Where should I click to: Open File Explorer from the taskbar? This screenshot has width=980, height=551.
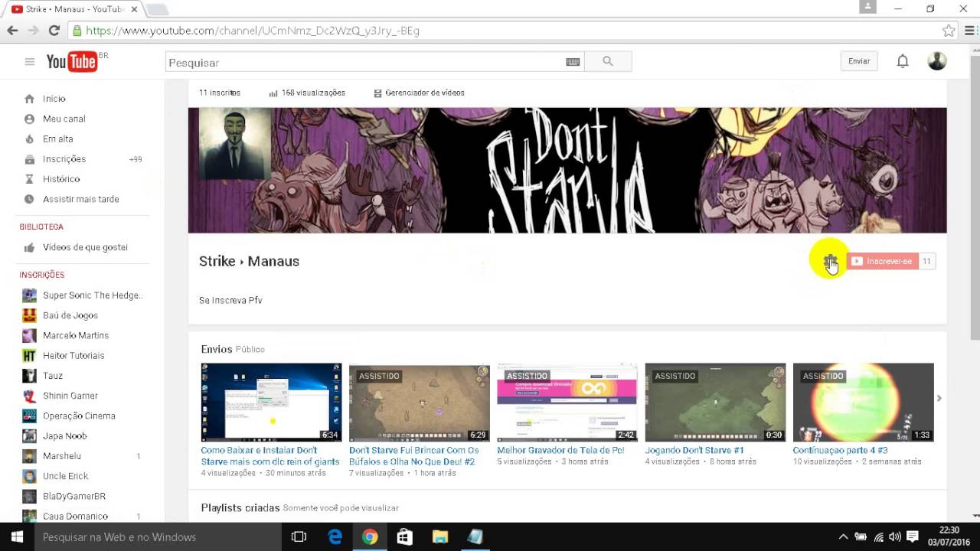pos(440,537)
